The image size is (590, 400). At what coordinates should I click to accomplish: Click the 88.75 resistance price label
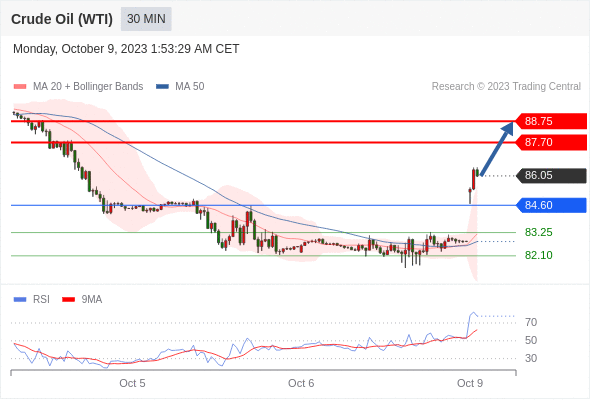(551, 121)
